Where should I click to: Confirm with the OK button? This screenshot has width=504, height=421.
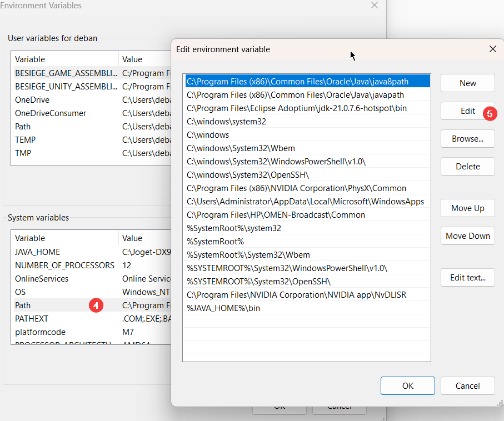pos(407,385)
